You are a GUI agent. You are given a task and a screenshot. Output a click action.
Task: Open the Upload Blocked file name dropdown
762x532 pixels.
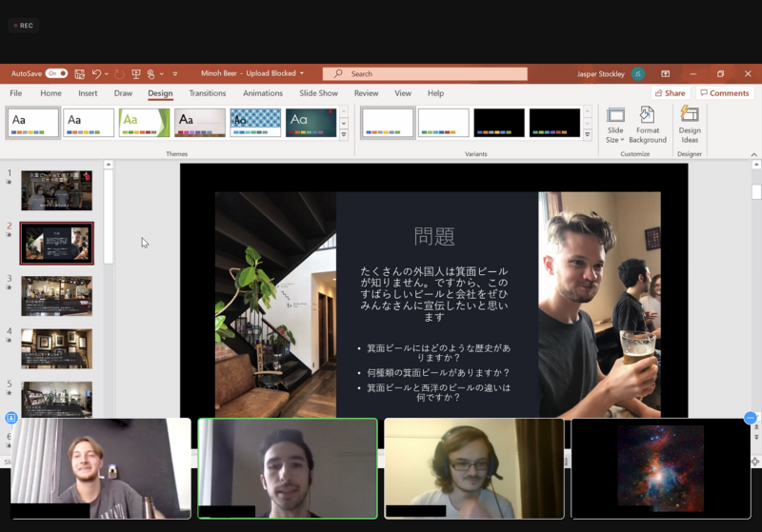coord(302,73)
